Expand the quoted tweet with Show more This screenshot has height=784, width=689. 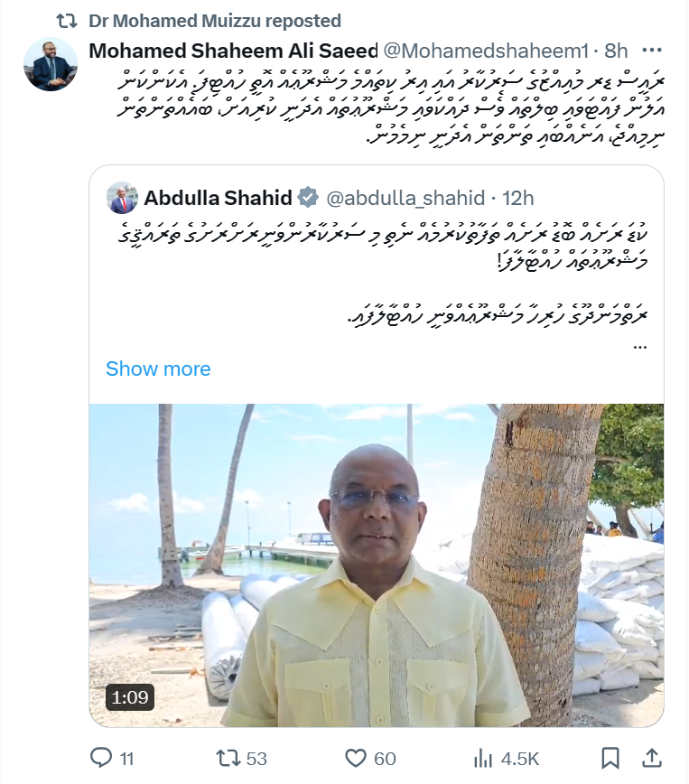(158, 369)
